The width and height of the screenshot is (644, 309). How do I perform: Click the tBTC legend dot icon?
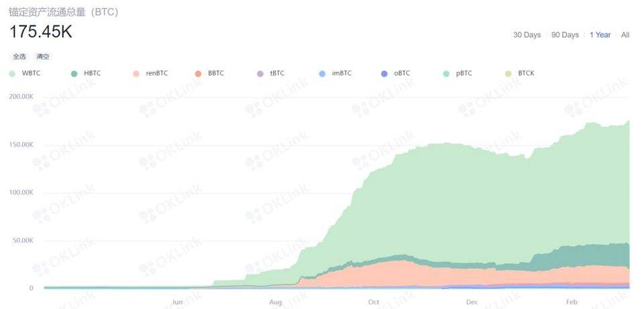click(x=260, y=73)
